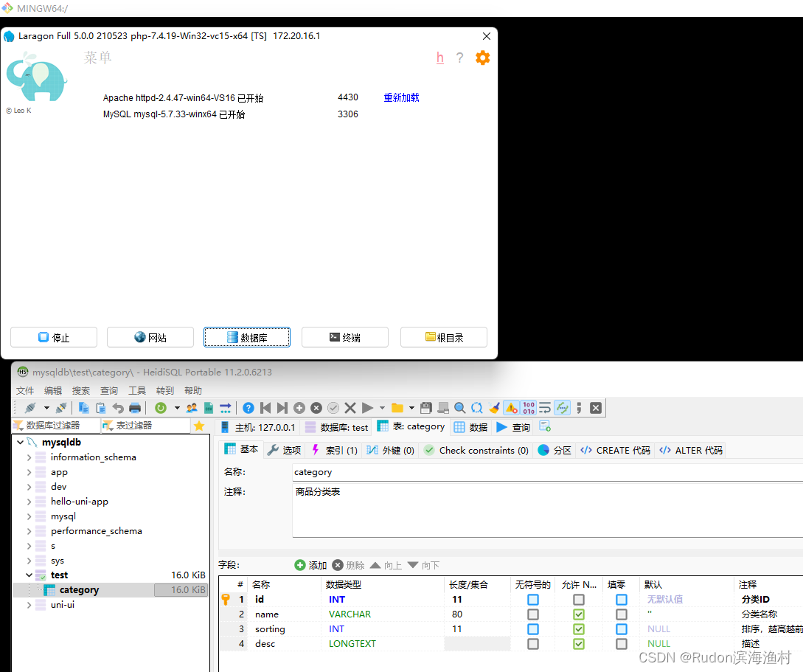Click the question mark help icon in Laragon
Image resolution: width=803 pixels, height=672 pixels.
click(460, 58)
